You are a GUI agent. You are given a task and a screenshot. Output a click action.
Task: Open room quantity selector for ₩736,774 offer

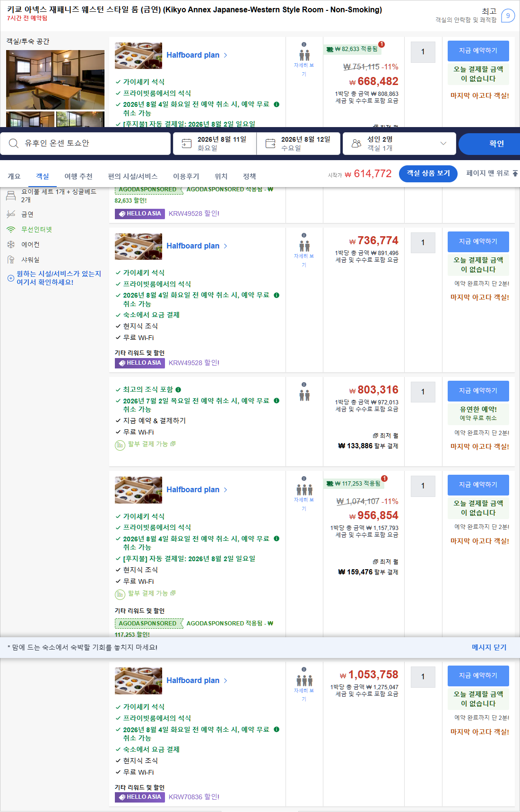click(423, 243)
